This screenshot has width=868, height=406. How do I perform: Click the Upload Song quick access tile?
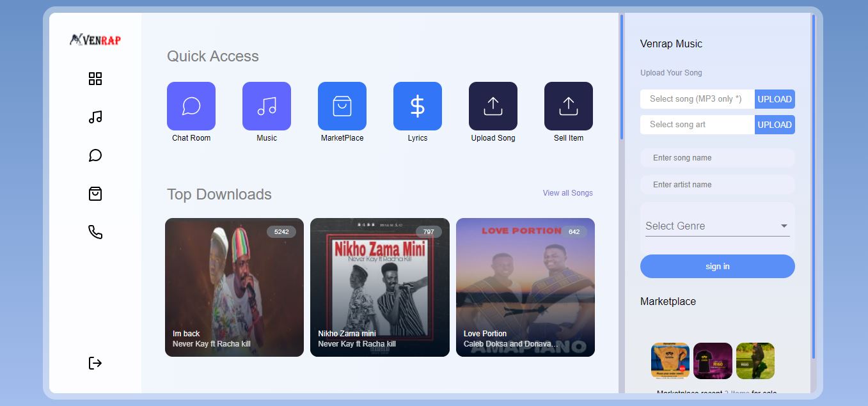[x=493, y=106]
